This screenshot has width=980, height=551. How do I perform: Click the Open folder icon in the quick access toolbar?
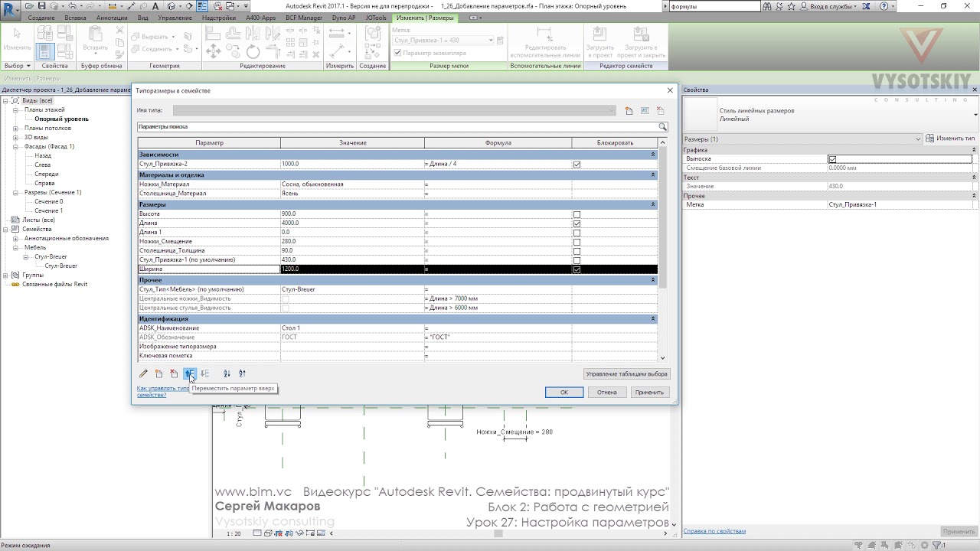[30, 6]
